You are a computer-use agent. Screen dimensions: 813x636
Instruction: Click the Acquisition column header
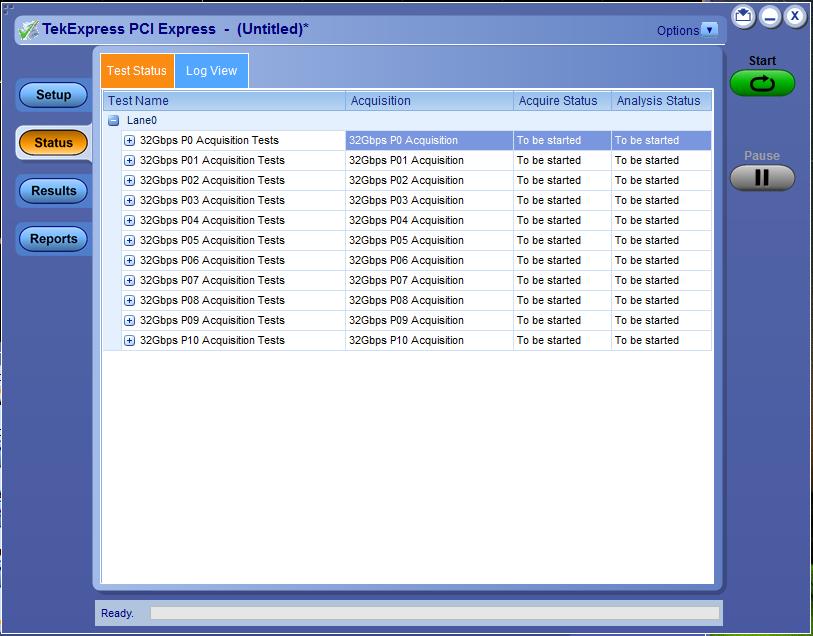pyautogui.click(x=429, y=101)
